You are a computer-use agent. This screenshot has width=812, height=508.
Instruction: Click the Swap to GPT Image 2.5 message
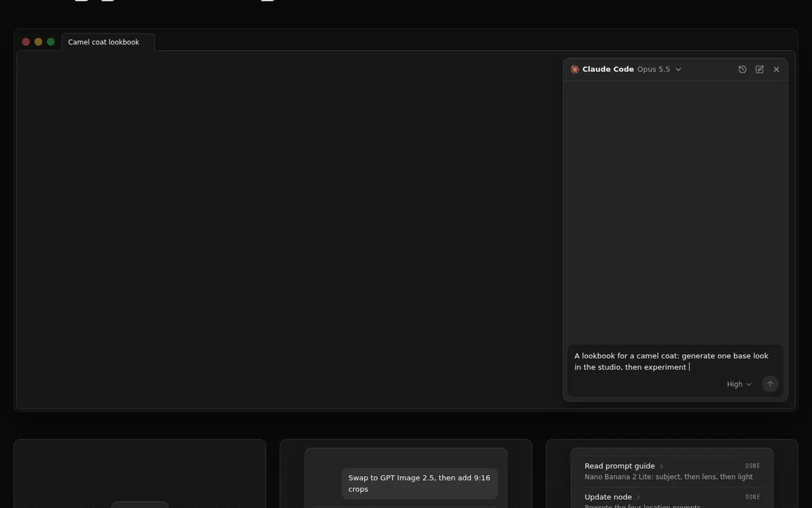420,484
